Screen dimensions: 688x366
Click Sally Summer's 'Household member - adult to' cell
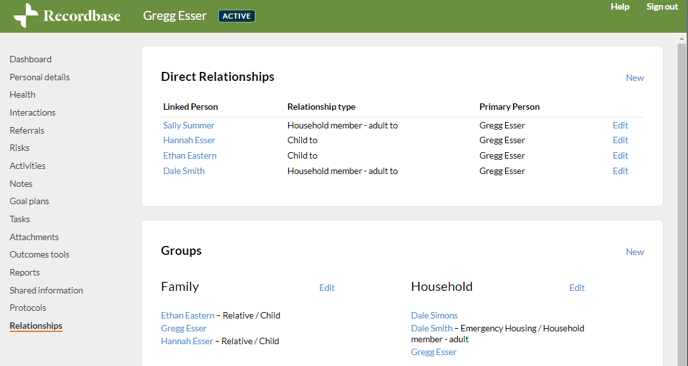[x=343, y=126]
